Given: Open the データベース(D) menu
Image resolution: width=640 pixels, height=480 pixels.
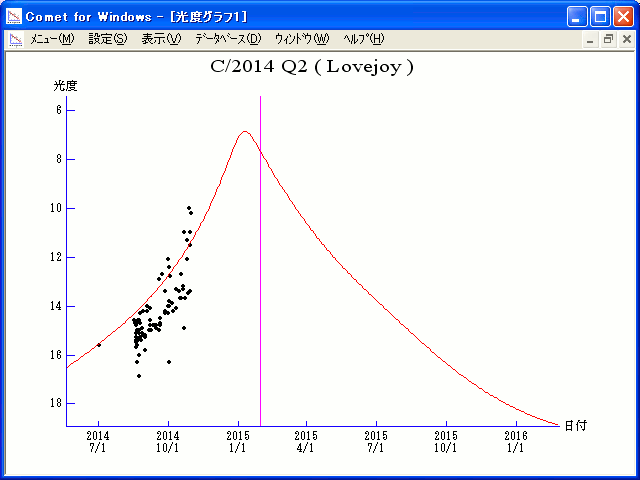Looking at the screenshot, I should [x=228, y=39].
